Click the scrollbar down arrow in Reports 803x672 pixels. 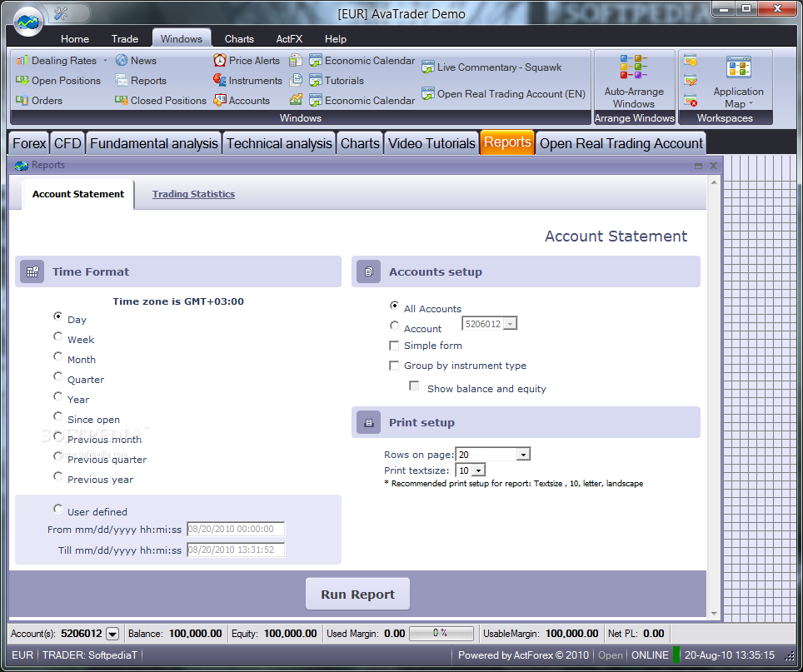(714, 614)
